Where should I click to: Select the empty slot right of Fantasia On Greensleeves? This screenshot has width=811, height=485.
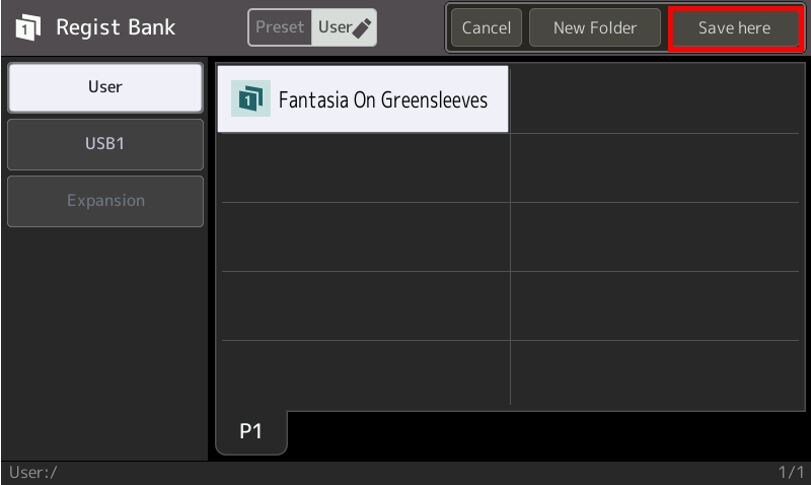click(657, 100)
